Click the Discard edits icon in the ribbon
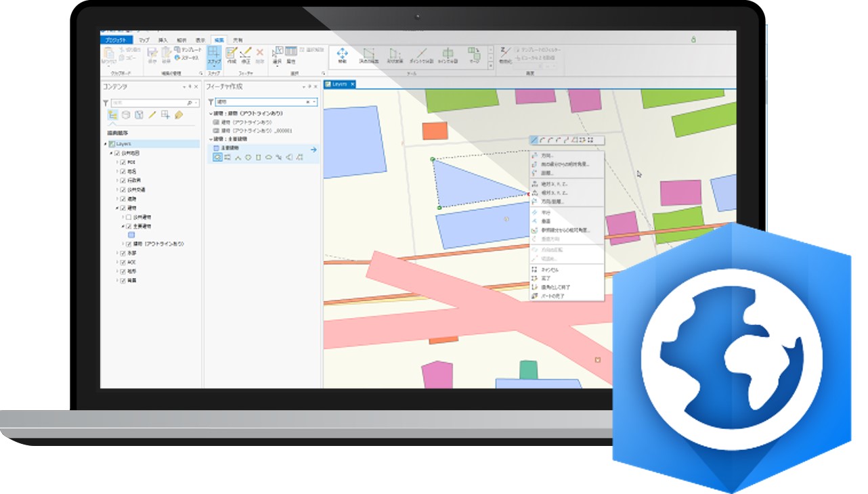The width and height of the screenshot is (868, 494). pyautogui.click(x=167, y=53)
